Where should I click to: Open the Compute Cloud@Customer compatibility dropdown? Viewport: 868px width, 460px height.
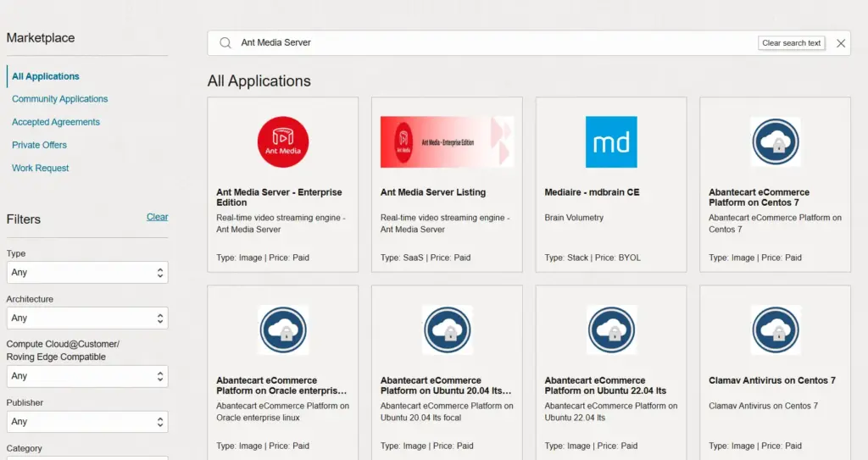pos(87,376)
